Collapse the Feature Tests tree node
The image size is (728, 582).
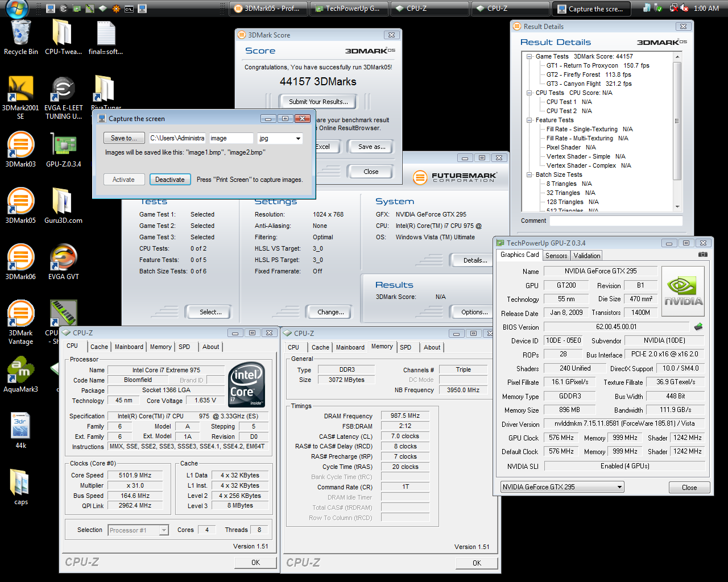[x=529, y=120]
